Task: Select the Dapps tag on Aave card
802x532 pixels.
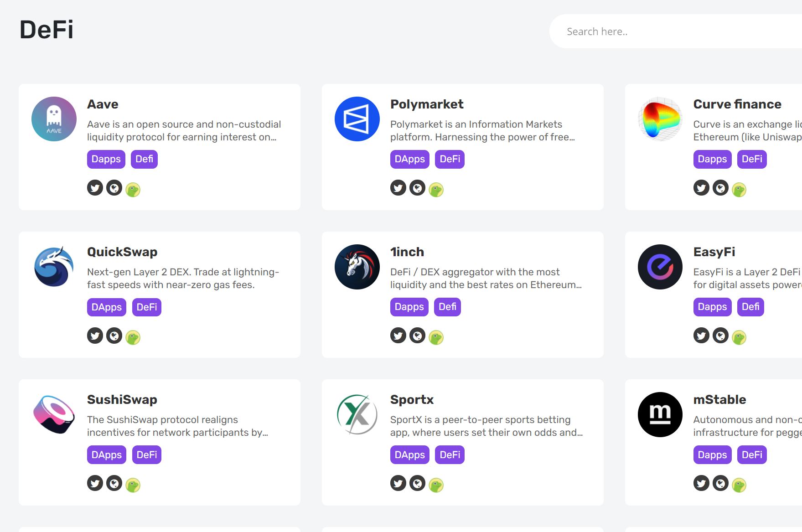Action: pos(106,159)
